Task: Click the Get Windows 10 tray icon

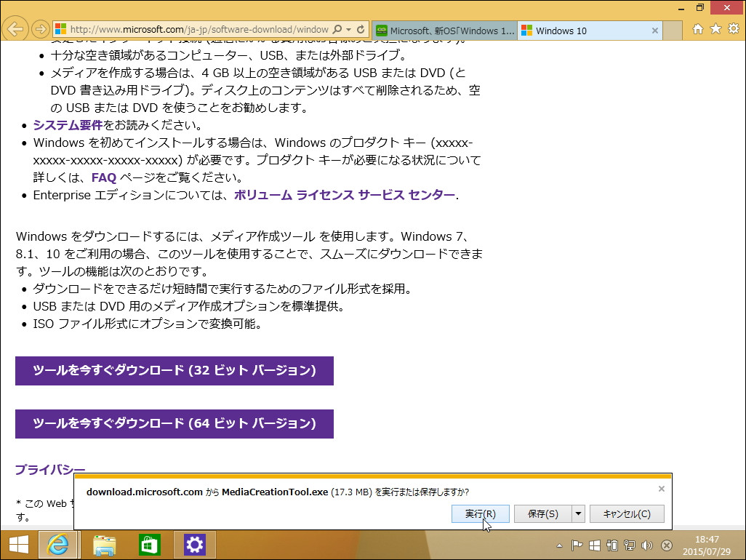Action: tap(595, 545)
